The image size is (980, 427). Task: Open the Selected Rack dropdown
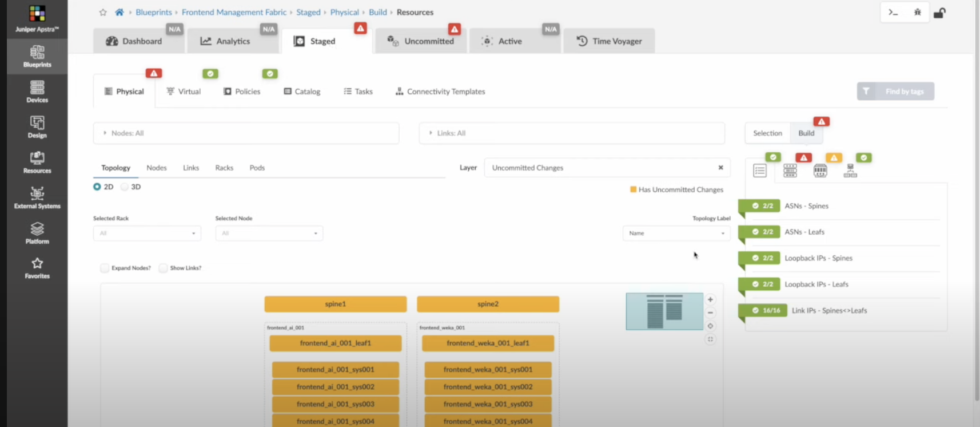[x=147, y=233]
